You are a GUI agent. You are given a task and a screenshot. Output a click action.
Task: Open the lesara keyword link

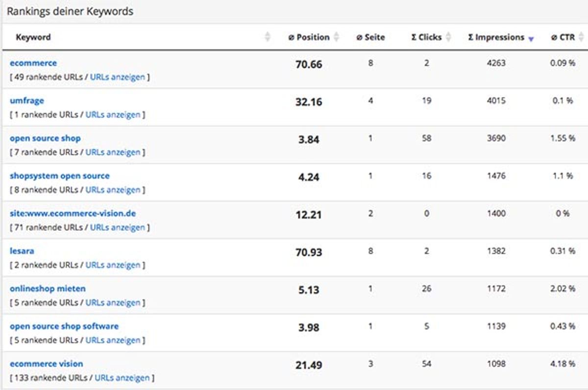point(22,251)
